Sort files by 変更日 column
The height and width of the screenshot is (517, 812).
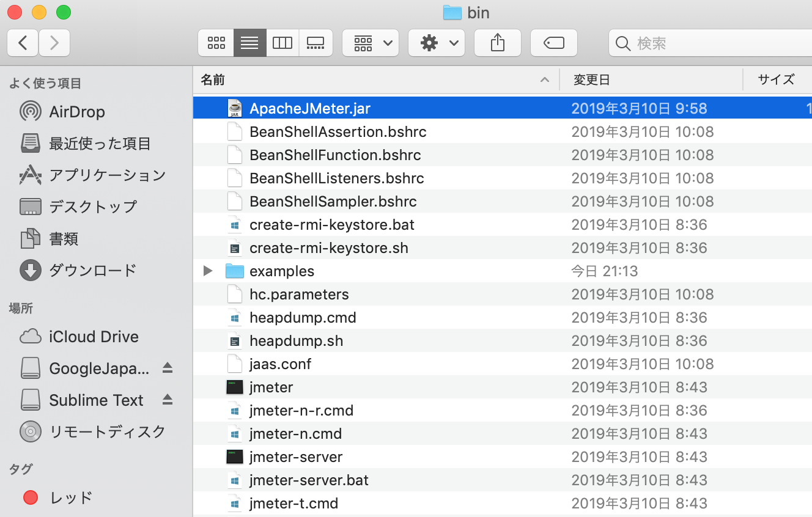(592, 79)
